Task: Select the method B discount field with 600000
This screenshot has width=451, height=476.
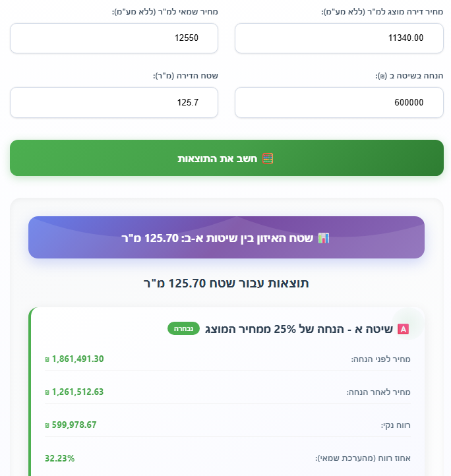Action: pos(339,102)
